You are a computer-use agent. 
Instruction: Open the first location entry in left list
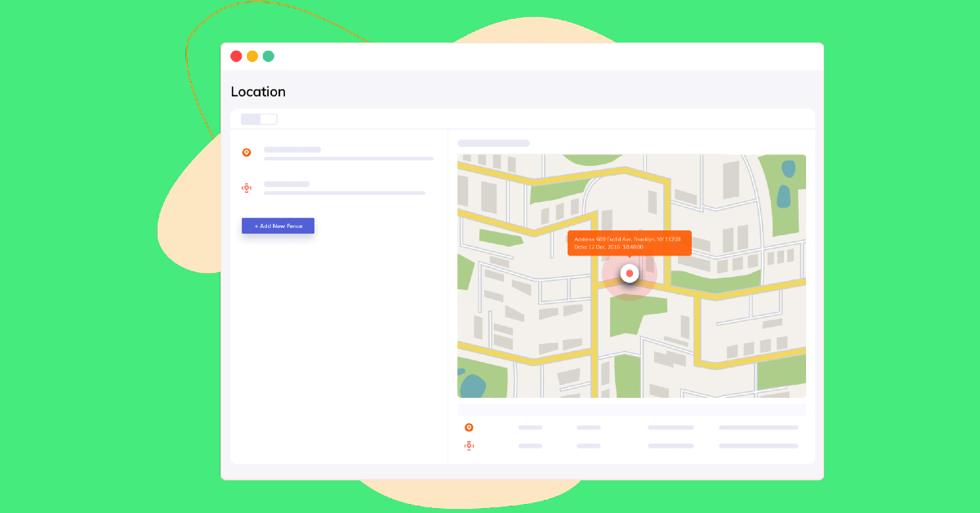click(348, 154)
